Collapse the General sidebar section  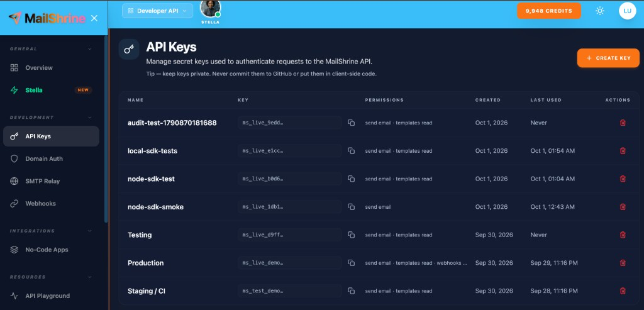click(x=90, y=49)
